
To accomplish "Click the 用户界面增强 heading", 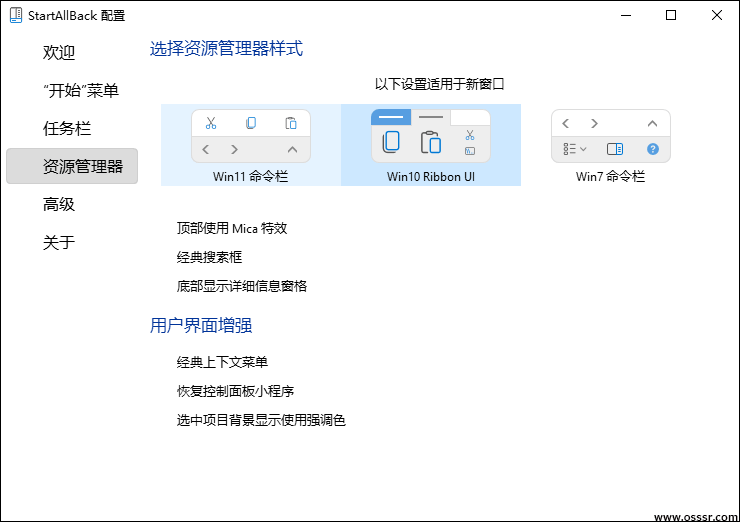I will (201, 325).
